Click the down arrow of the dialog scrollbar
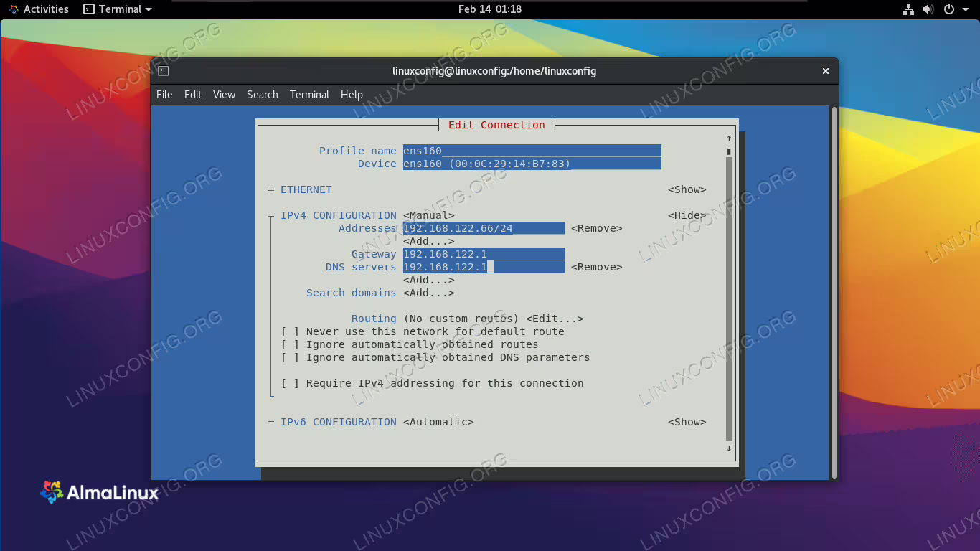The width and height of the screenshot is (980, 551). pos(729,448)
